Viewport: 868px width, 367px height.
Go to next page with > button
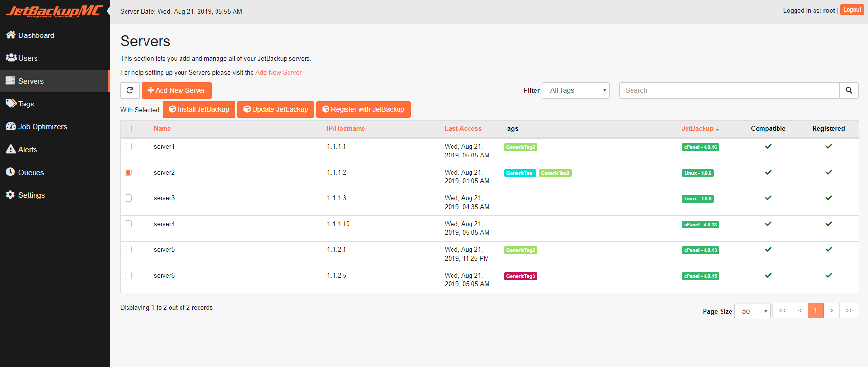832,311
